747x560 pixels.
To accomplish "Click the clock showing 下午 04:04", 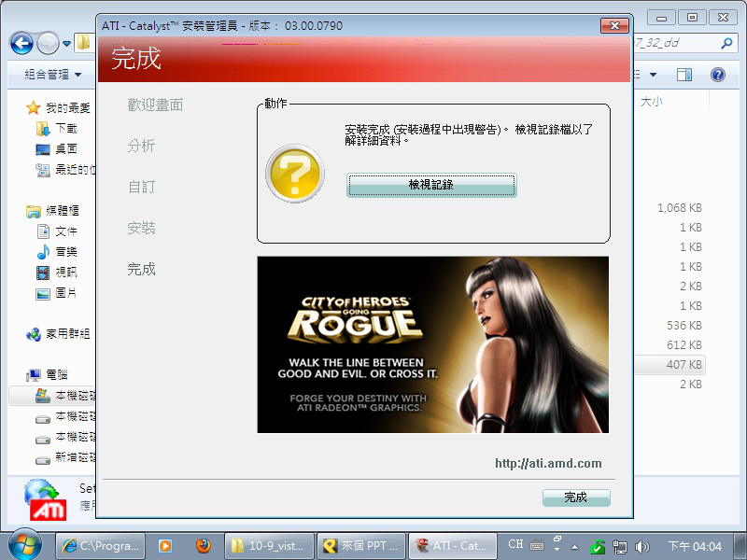I will click(x=695, y=546).
